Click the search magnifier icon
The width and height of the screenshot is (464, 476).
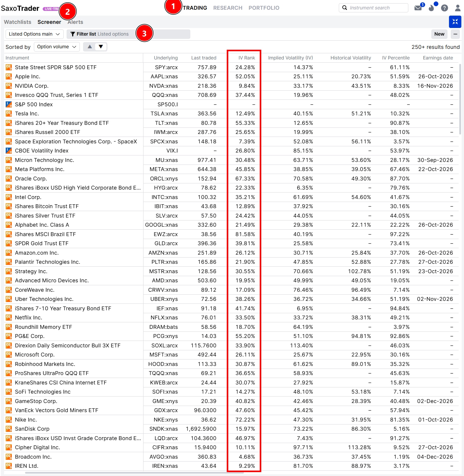pyautogui.click(x=345, y=8)
